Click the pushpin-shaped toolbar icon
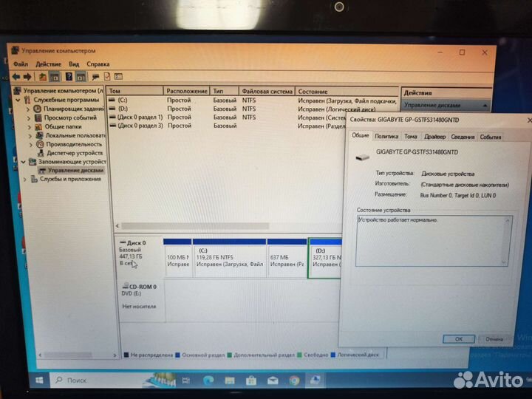Image resolution: width=532 pixels, height=399 pixels. click(x=95, y=77)
